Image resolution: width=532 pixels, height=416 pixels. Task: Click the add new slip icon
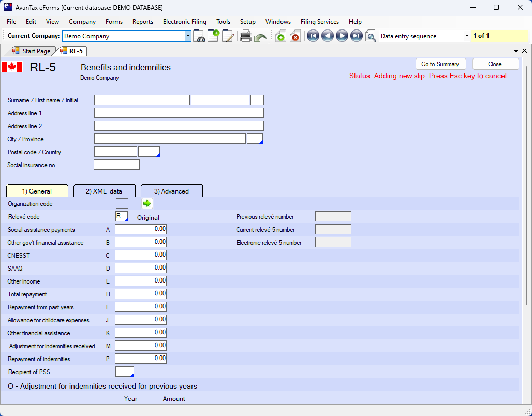[280, 36]
